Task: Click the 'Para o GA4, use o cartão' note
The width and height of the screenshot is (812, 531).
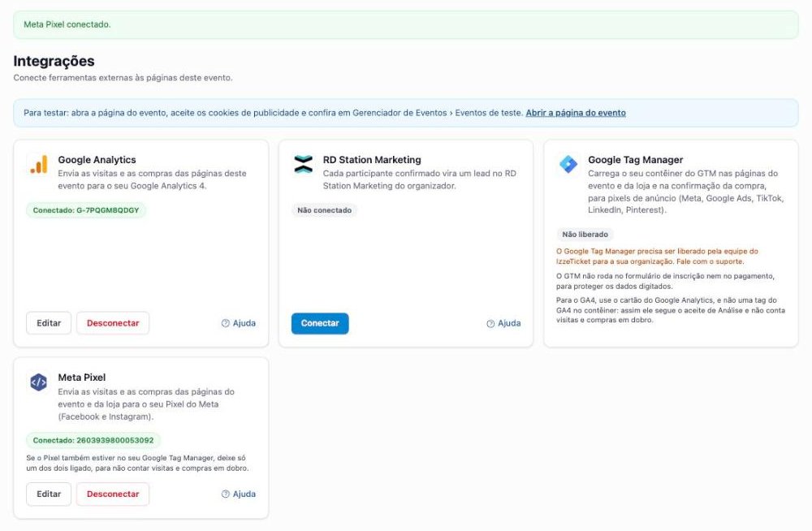Action: [671, 310]
